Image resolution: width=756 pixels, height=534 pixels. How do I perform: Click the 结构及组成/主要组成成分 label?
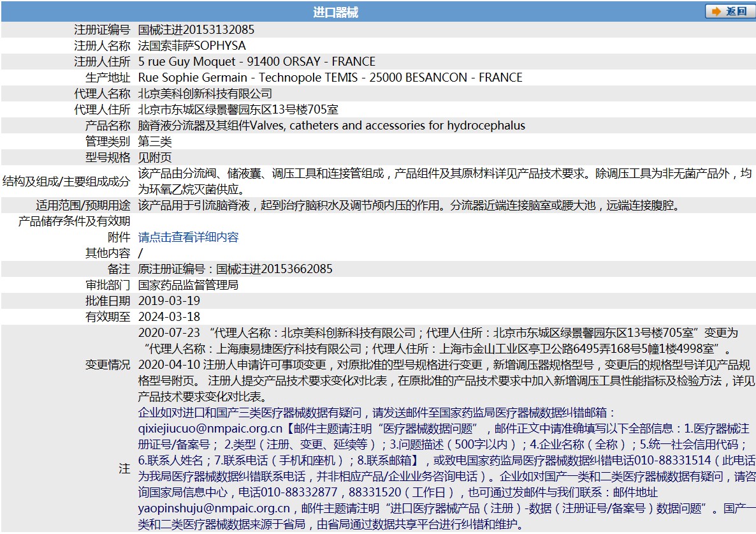[66, 181]
